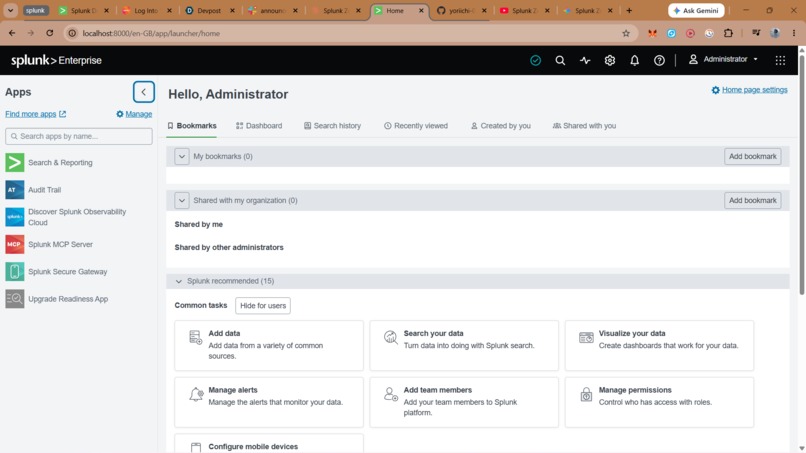
Task: Open the Search your data card
Action: 464,346
